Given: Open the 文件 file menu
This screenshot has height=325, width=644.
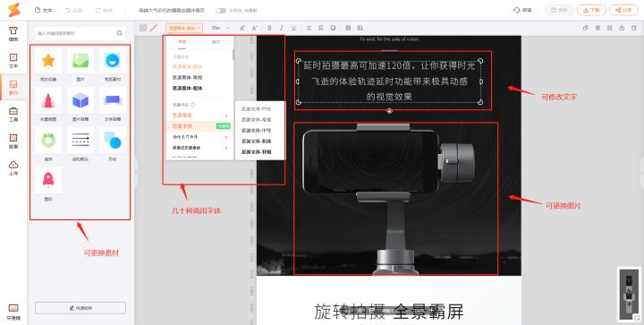Looking at the screenshot, I should coord(44,10).
